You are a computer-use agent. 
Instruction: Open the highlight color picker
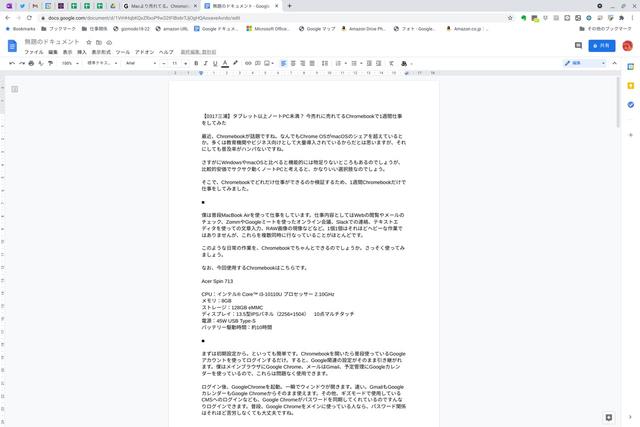pyautogui.click(x=235, y=63)
